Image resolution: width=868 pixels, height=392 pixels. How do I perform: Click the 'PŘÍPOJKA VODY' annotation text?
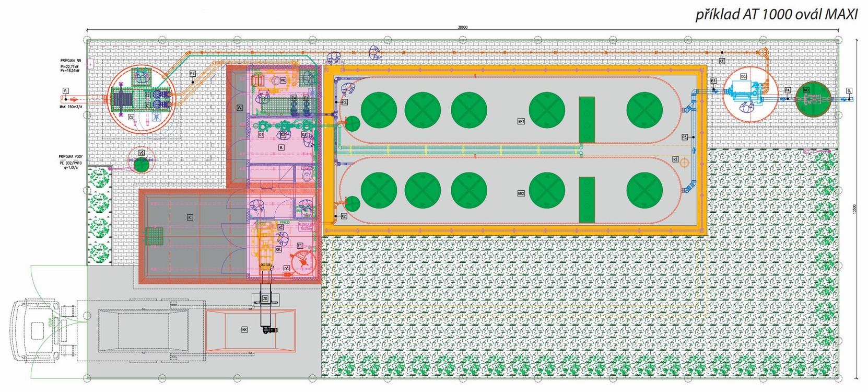(71, 156)
